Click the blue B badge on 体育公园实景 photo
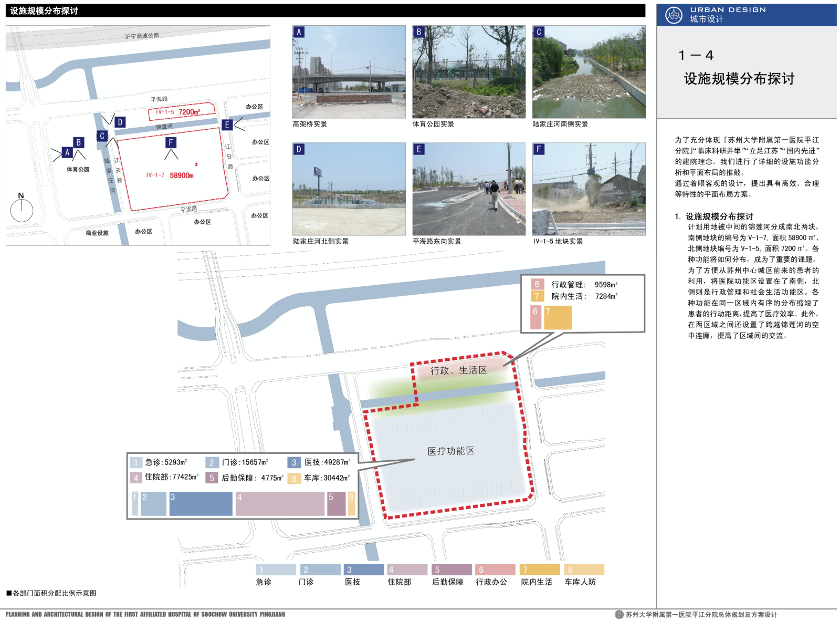 pos(419,32)
